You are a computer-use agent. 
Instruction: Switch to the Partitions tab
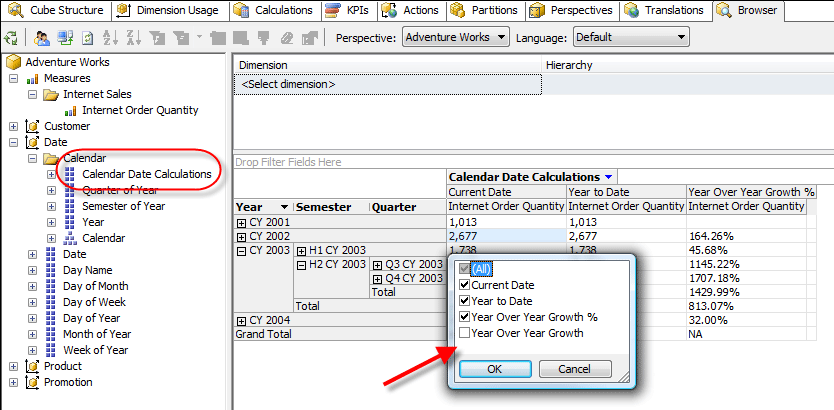(x=486, y=10)
